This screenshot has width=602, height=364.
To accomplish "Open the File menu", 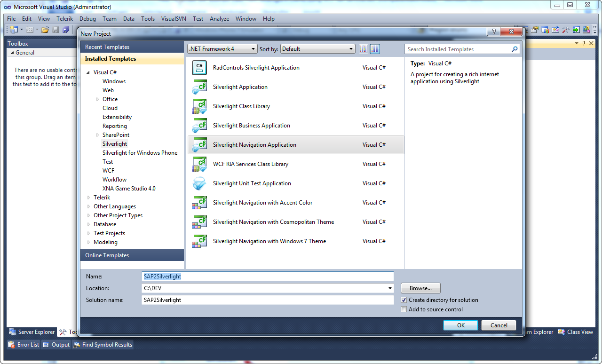I will tap(11, 19).
